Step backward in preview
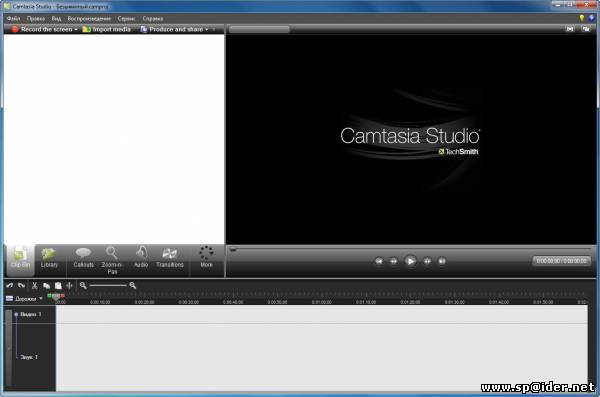The width and height of the screenshot is (600, 397). coord(393,261)
